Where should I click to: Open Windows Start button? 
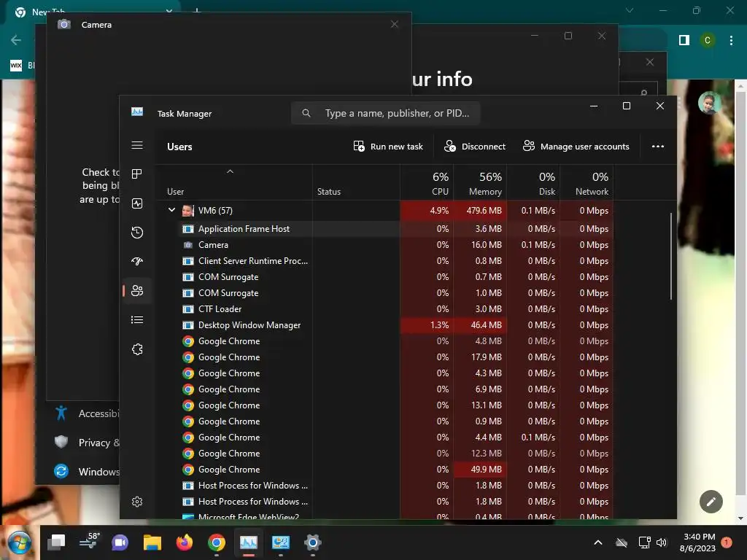19,542
